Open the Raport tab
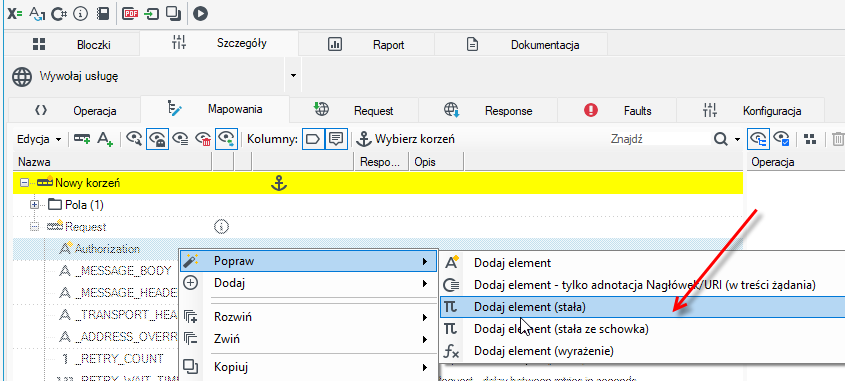Screen dimensions: 845x381 tap(366, 45)
